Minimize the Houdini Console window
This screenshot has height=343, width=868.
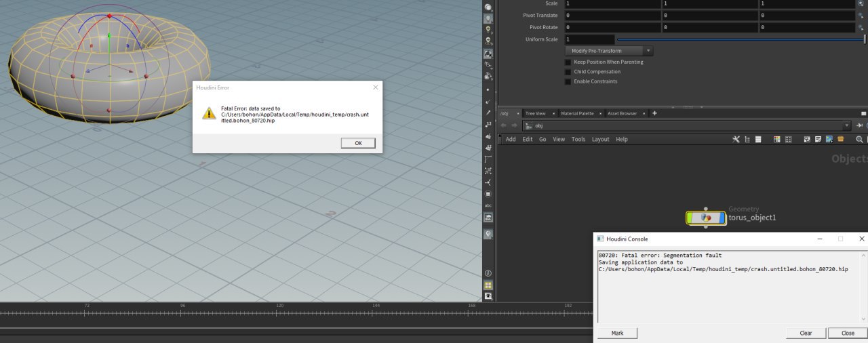click(x=820, y=239)
